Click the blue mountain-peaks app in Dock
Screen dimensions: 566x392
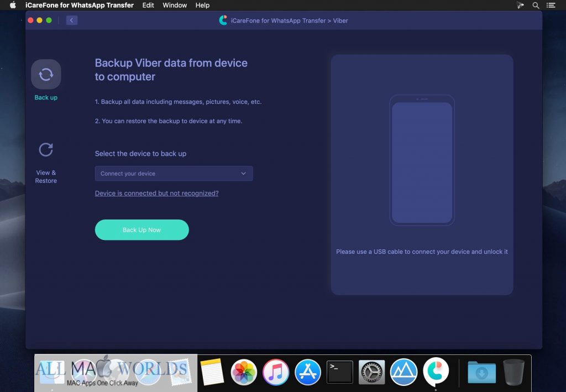(x=403, y=372)
